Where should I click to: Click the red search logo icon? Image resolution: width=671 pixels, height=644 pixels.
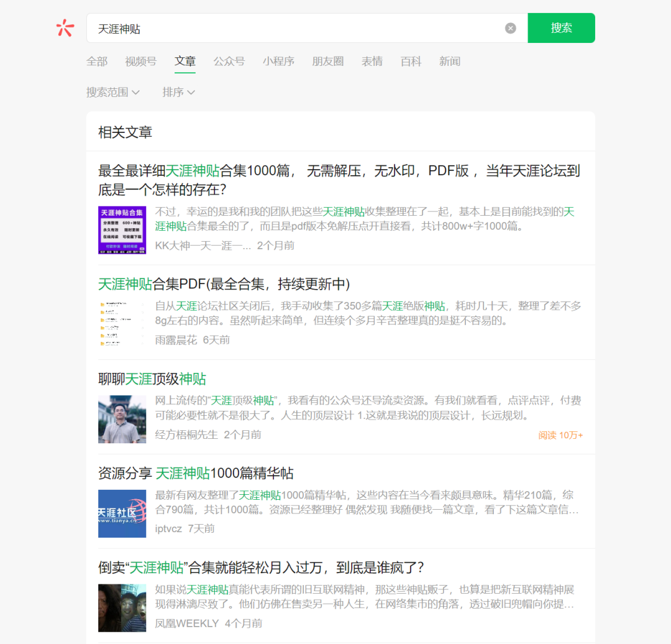pyautogui.click(x=65, y=28)
